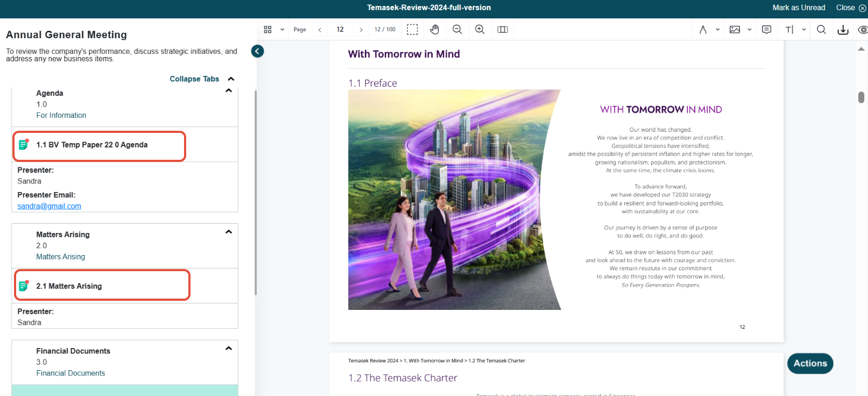Screen dimensions: 868x396
Task: Zoom in on the document
Action: coord(480,30)
